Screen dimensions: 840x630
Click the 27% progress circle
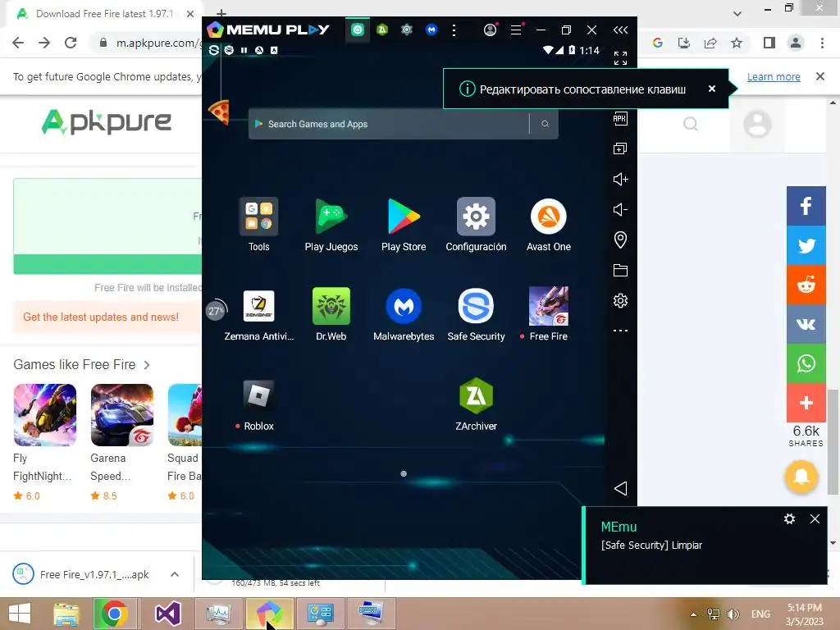pos(216,310)
